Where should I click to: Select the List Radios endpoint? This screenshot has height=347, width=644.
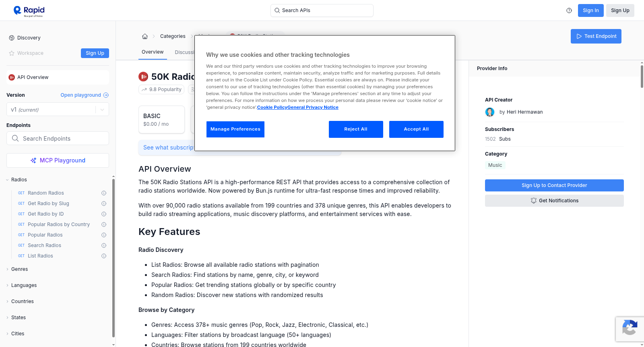coord(40,256)
